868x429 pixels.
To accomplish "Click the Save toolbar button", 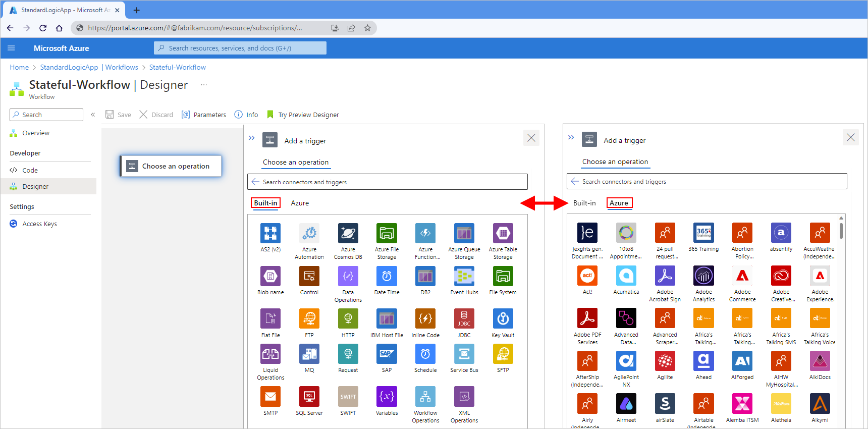I will [x=118, y=115].
